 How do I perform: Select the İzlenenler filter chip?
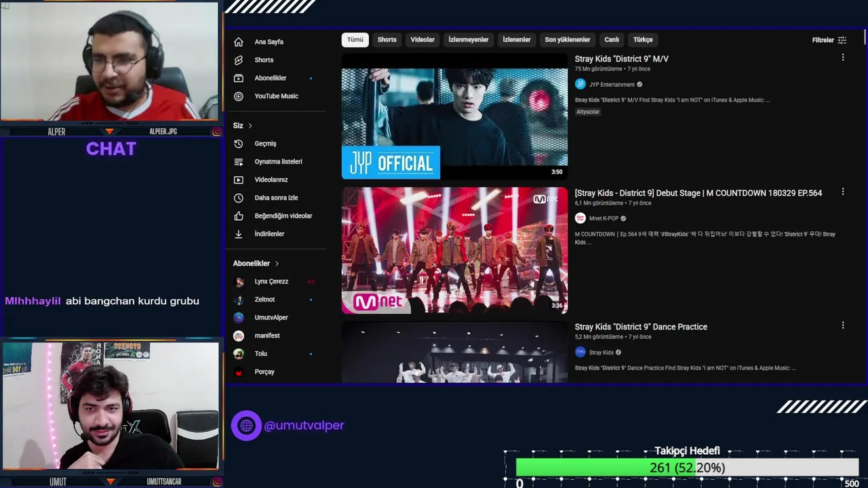[x=517, y=40]
